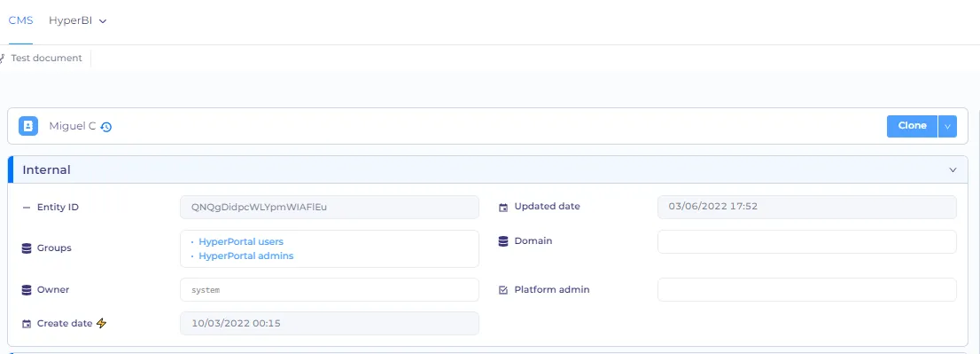Click the Platform admin field
The image size is (980, 354).
click(807, 289)
